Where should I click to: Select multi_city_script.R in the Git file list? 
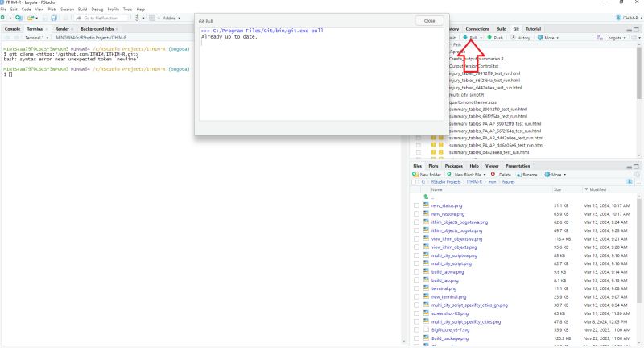466,95
